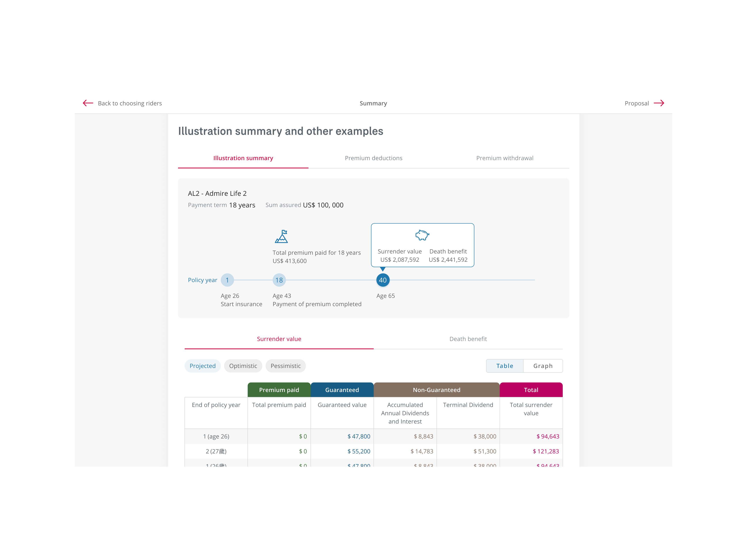The height and width of the screenshot is (560, 747).
Task: Click the Non-Guaranteed column group header
Action: [x=437, y=390]
